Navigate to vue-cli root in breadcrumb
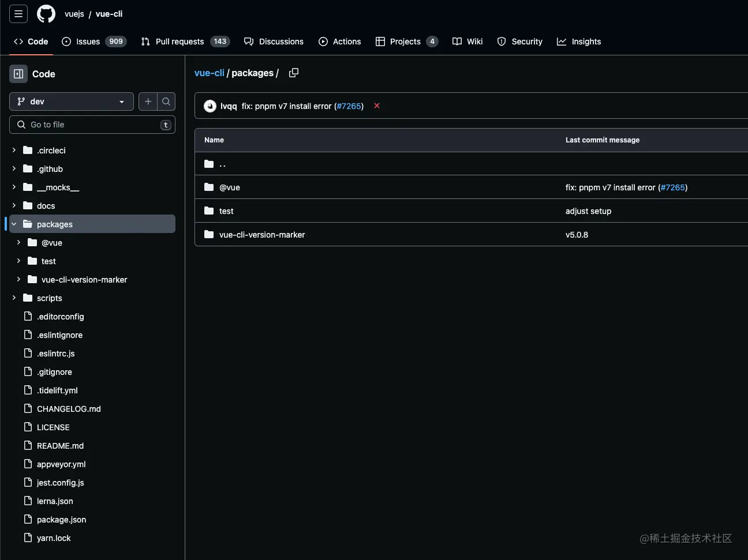Screen dimensions: 748x560 point(210,73)
